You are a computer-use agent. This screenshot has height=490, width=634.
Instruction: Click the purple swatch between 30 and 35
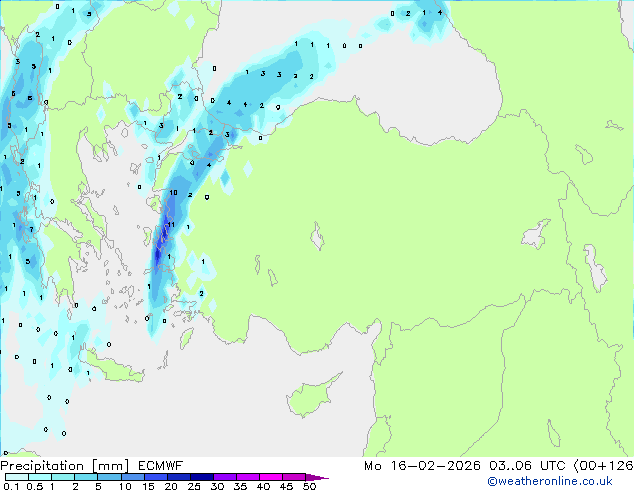(x=224, y=477)
